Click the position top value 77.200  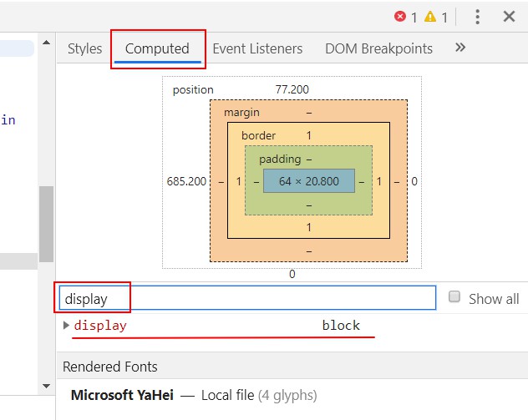[x=292, y=89]
